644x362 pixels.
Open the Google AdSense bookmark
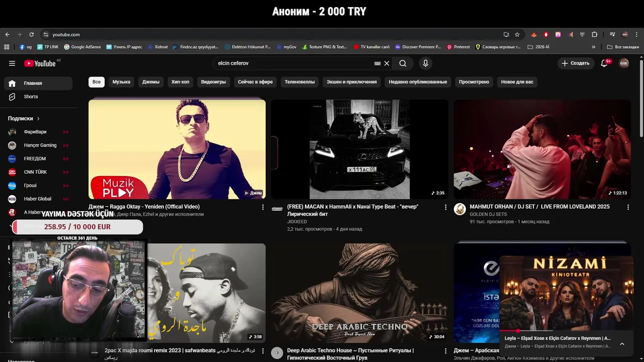(x=82, y=47)
